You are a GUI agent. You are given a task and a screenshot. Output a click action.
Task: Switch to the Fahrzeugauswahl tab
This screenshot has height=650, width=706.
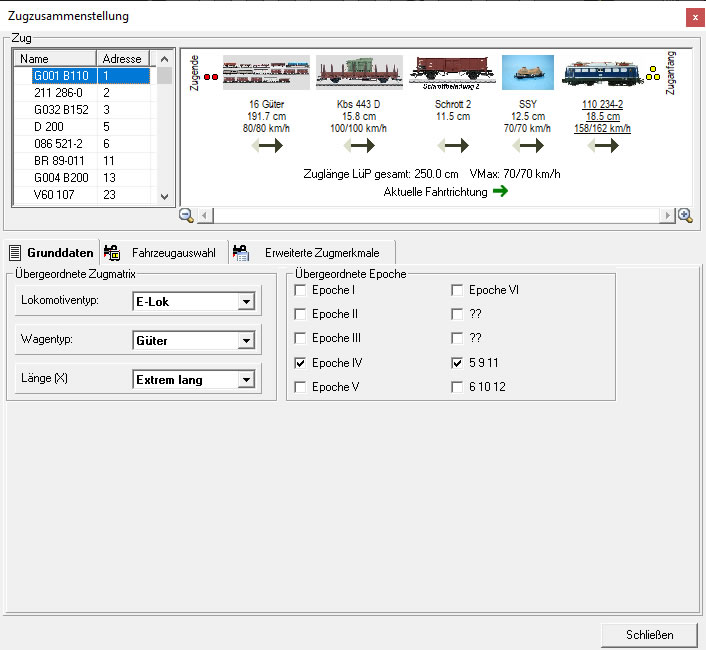(162, 253)
